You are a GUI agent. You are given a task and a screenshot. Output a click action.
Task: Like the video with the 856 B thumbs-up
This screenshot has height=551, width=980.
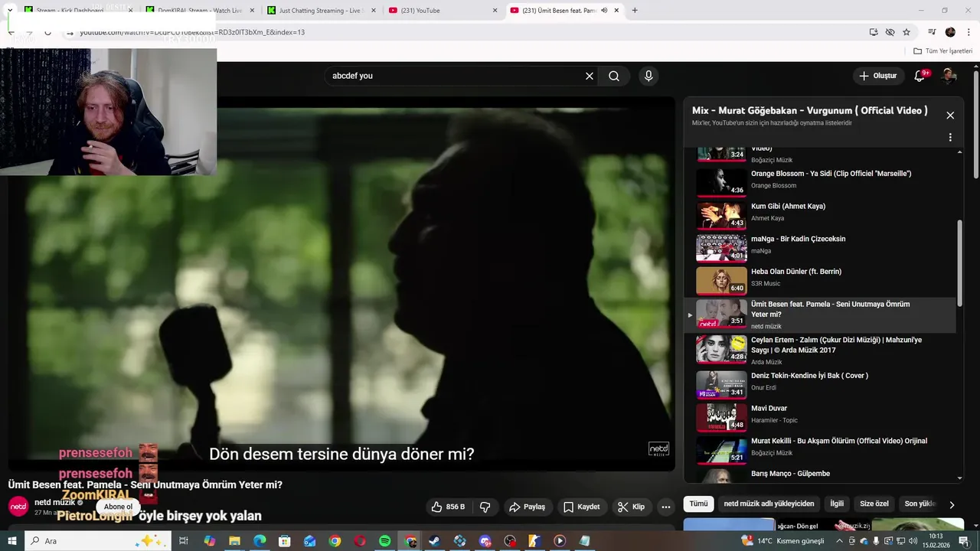tap(449, 507)
